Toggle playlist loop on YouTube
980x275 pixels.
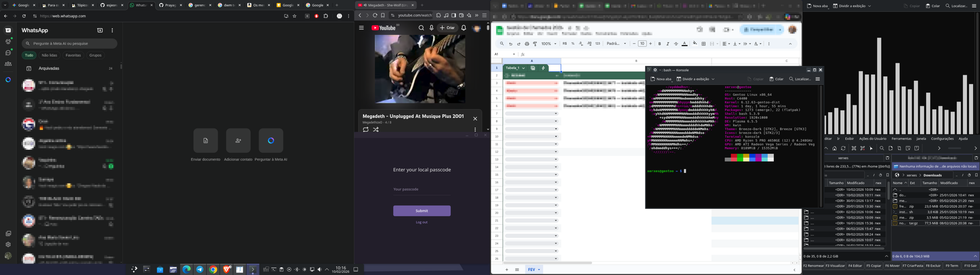tap(366, 129)
